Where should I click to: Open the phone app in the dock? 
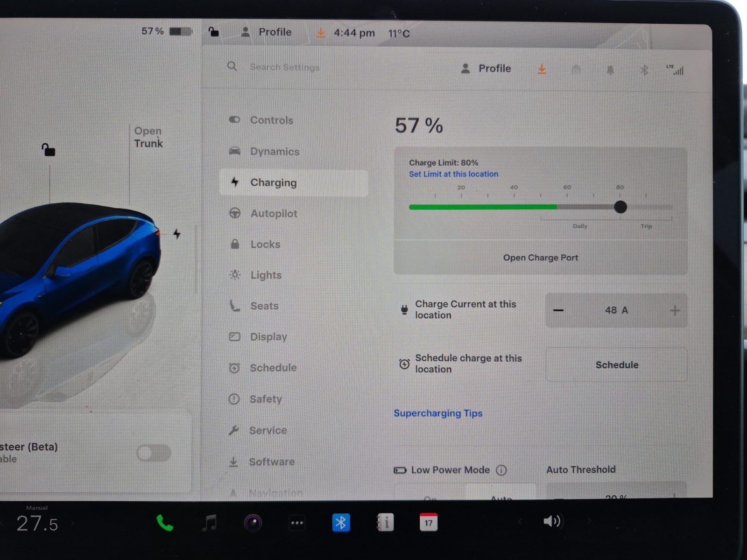pyautogui.click(x=164, y=523)
